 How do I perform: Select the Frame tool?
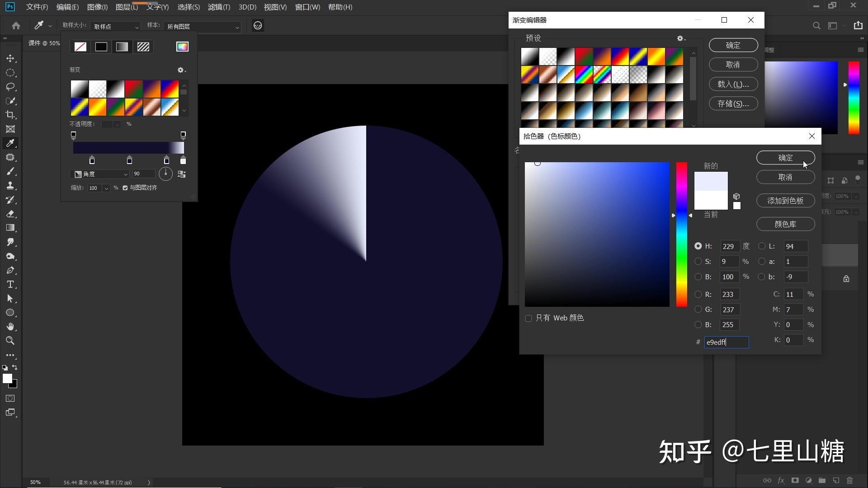tap(10, 129)
